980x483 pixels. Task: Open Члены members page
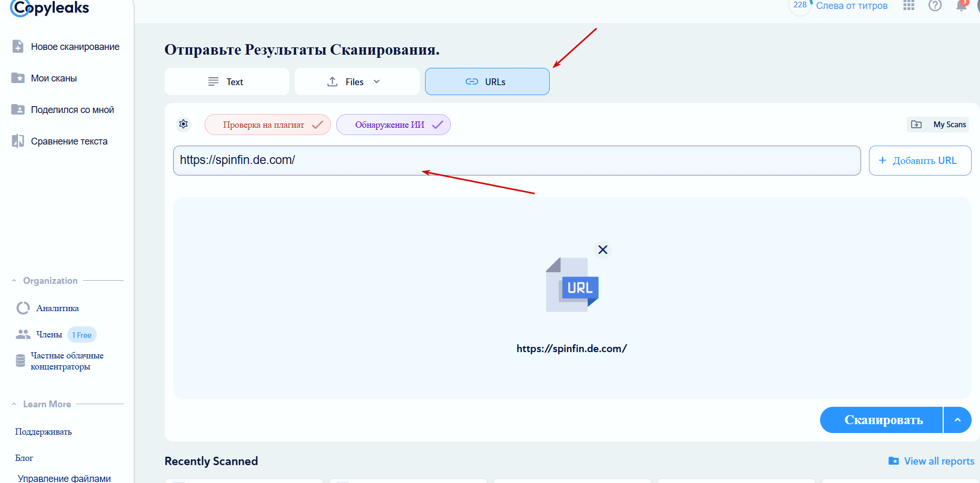49,334
